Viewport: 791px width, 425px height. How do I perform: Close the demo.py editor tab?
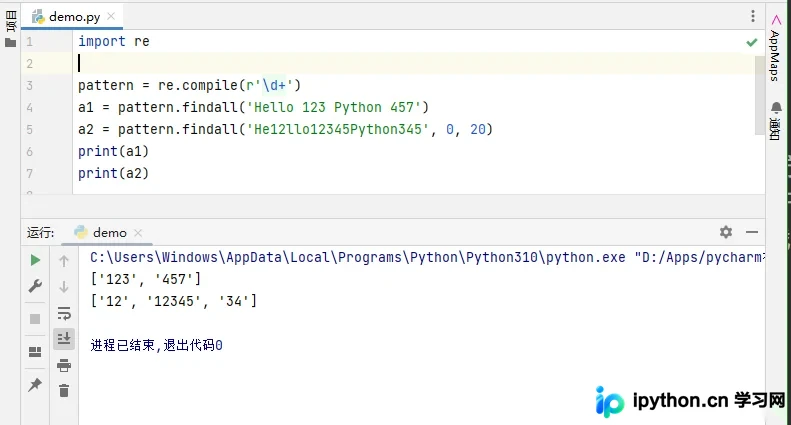[111, 16]
